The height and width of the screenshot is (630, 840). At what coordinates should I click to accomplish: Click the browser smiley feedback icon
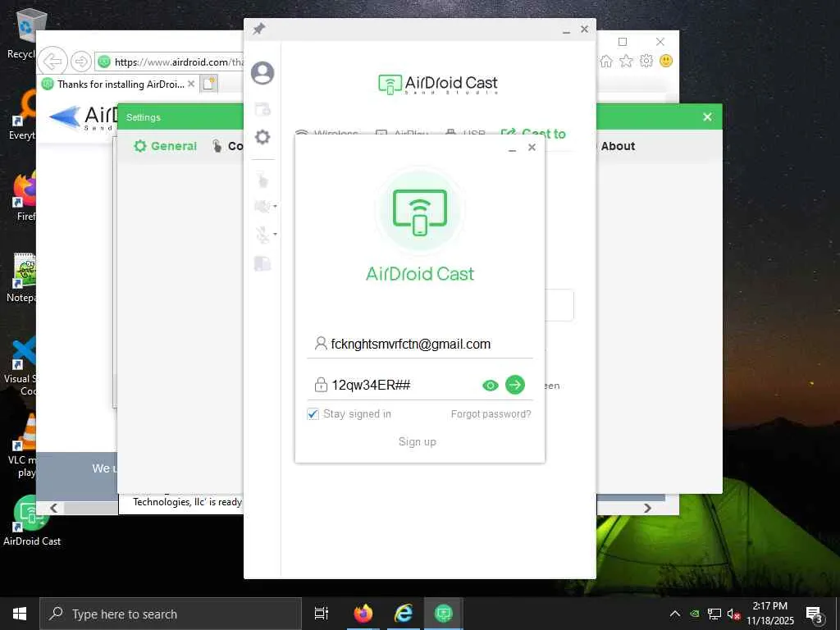(x=666, y=61)
